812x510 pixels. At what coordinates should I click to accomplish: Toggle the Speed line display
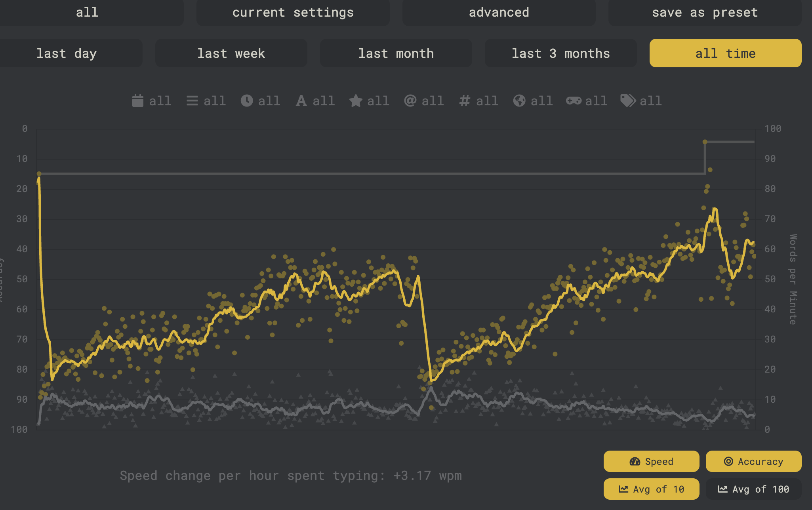pos(651,461)
